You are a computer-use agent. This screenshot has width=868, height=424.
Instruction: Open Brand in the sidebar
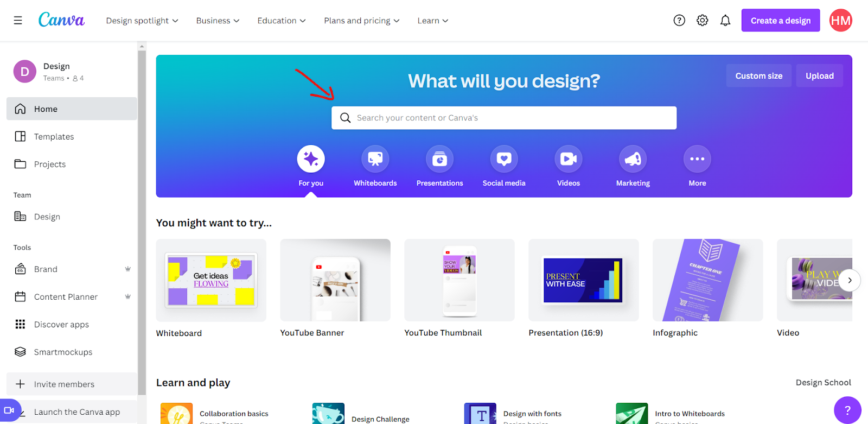coord(72,269)
